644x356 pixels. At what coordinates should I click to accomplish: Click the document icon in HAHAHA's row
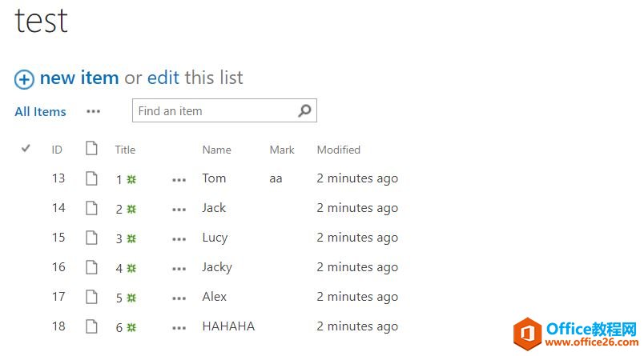pyautogui.click(x=91, y=326)
